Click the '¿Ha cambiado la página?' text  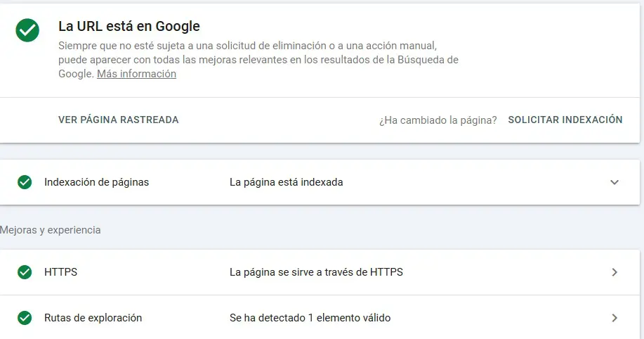pos(438,120)
